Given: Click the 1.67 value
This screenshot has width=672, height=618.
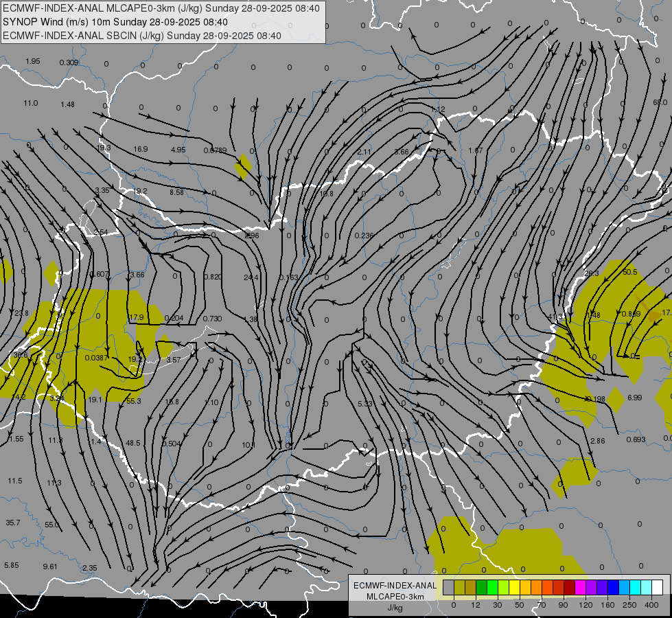Looking at the screenshot, I should coord(476,150).
